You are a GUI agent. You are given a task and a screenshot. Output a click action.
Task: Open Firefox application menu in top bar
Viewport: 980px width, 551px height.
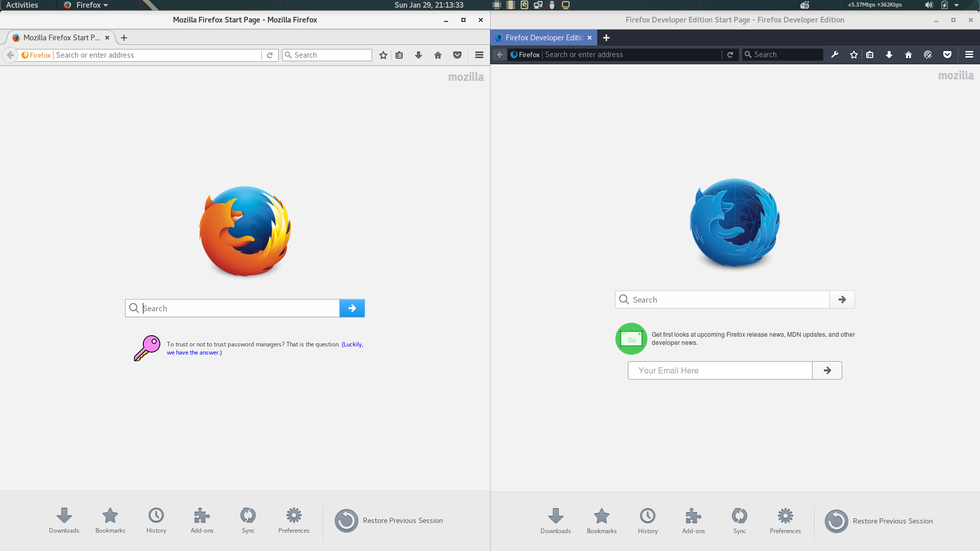(x=86, y=5)
